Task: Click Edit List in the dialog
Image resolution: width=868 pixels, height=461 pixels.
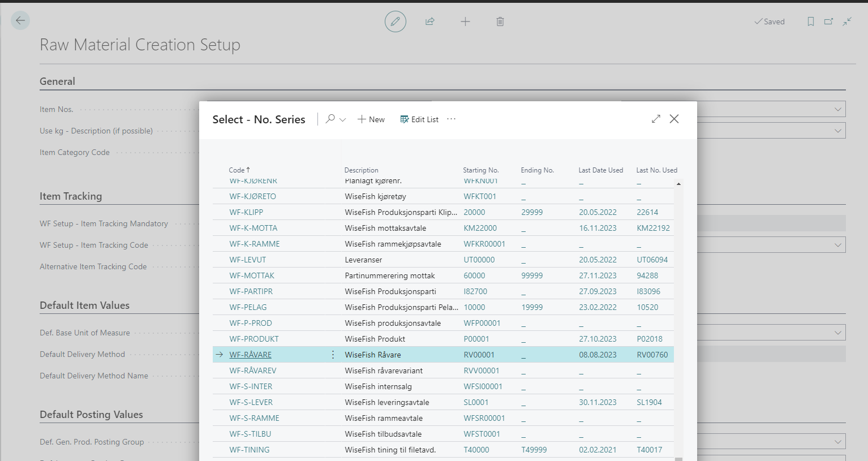Action: click(419, 119)
